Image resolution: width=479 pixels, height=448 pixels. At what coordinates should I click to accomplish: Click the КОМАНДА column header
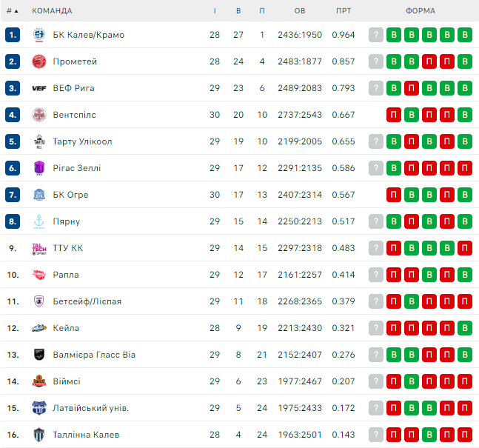(52, 11)
